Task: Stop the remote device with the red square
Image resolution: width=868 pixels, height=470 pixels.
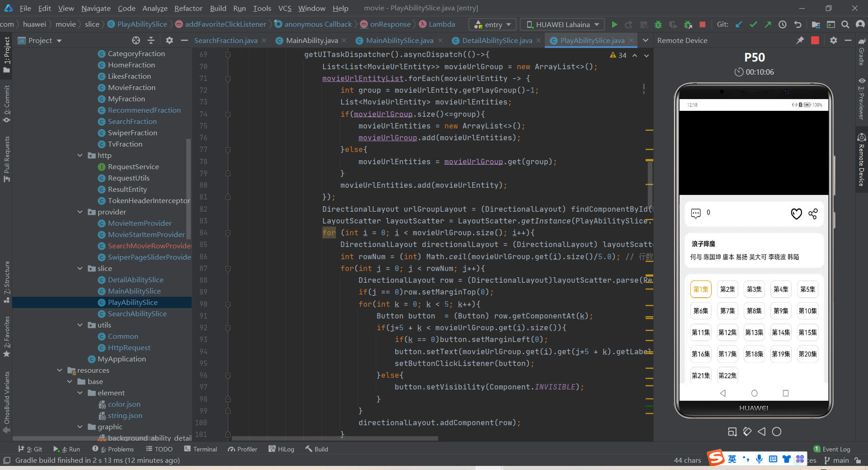Action: [815, 40]
